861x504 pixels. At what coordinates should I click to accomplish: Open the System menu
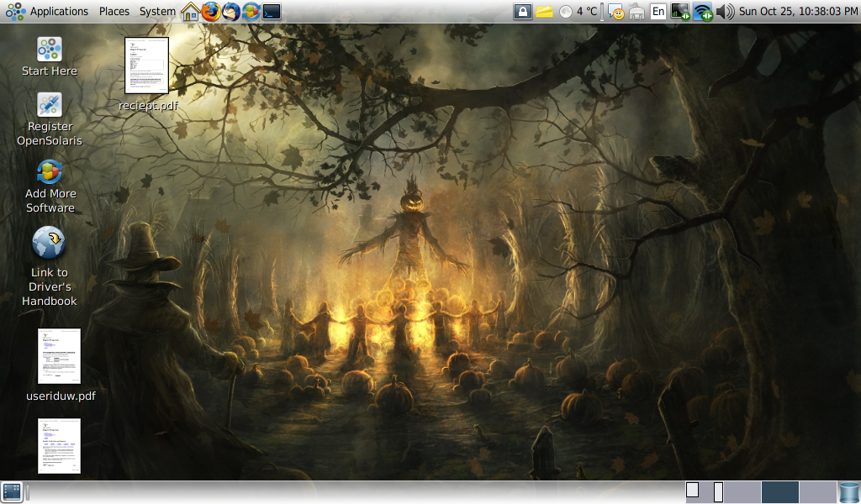157,11
